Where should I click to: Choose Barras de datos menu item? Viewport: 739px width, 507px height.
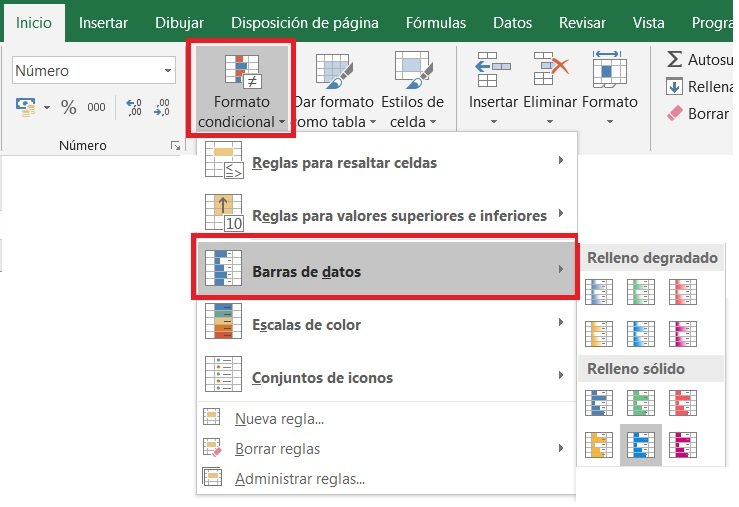[386, 270]
